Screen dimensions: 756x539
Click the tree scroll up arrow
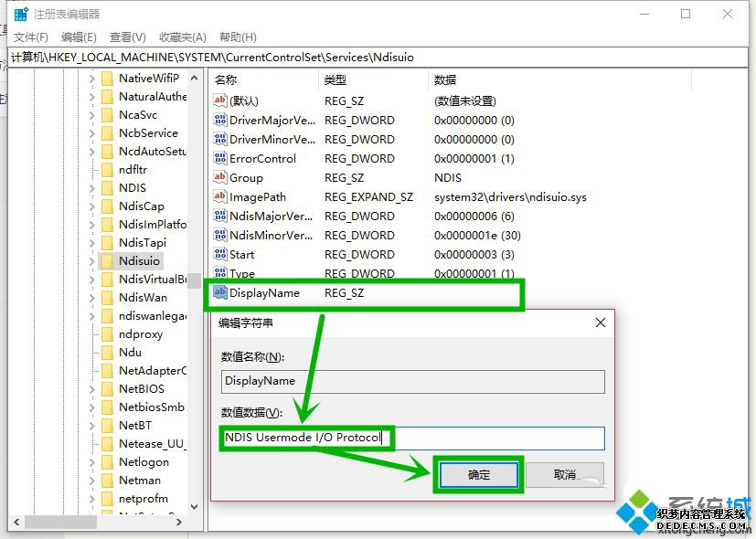195,78
